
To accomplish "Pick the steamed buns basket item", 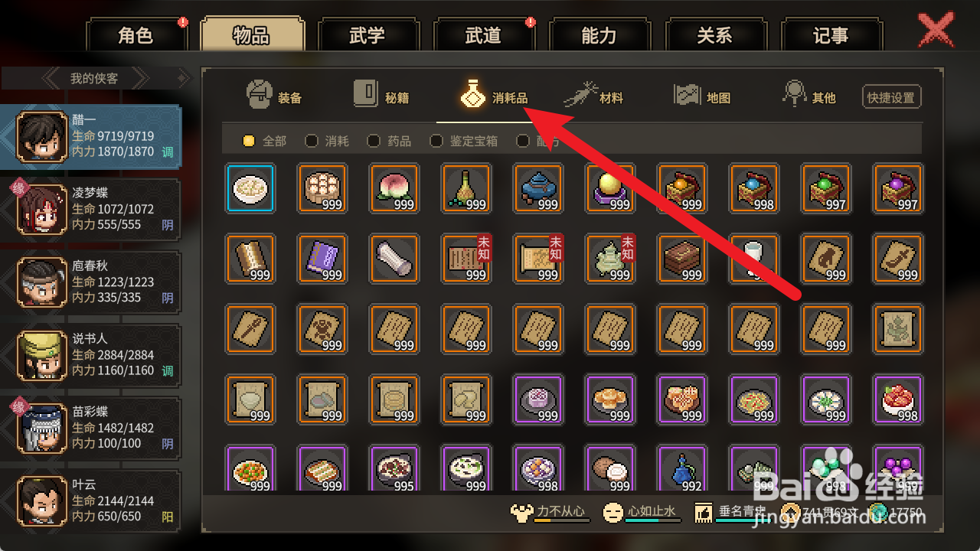I will (322, 187).
